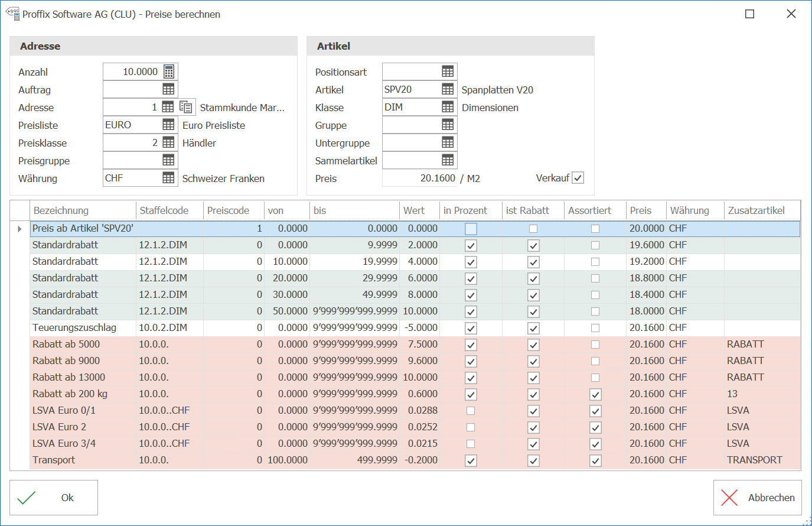Open calculator icon in Anzahl field
812x526 pixels.
pyautogui.click(x=169, y=72)
